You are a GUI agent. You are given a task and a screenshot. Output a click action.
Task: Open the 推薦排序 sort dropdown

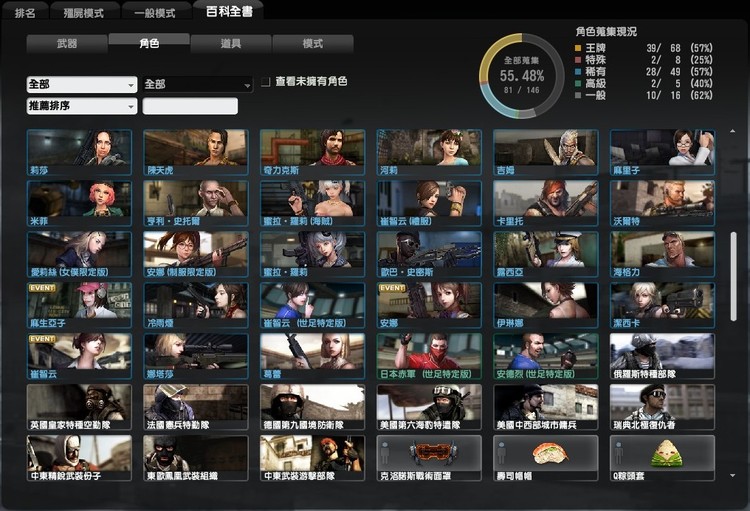point(82,106)
